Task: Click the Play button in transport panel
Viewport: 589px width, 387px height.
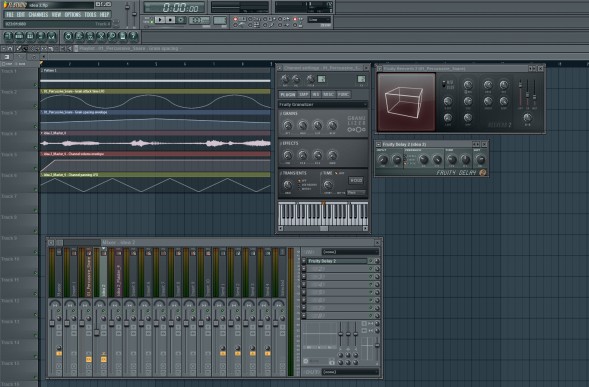Action: point(160,20)
